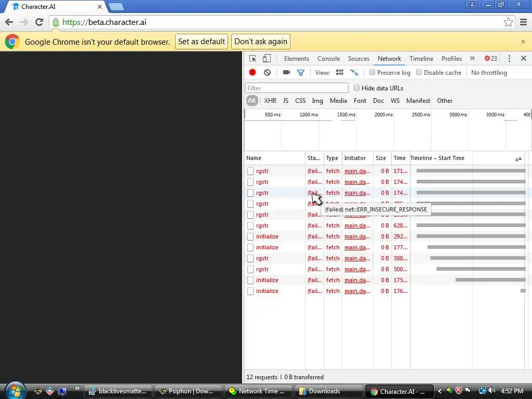Reload the page with refresh icon
532x399 pixels.
coord(39,22)
